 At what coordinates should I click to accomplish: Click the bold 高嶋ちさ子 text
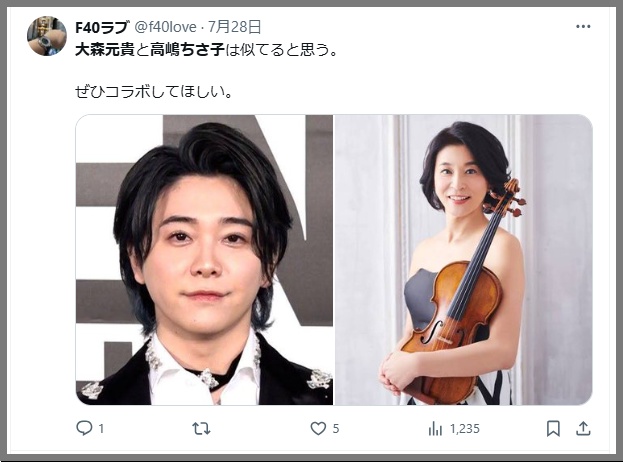[x=187, y=50]
